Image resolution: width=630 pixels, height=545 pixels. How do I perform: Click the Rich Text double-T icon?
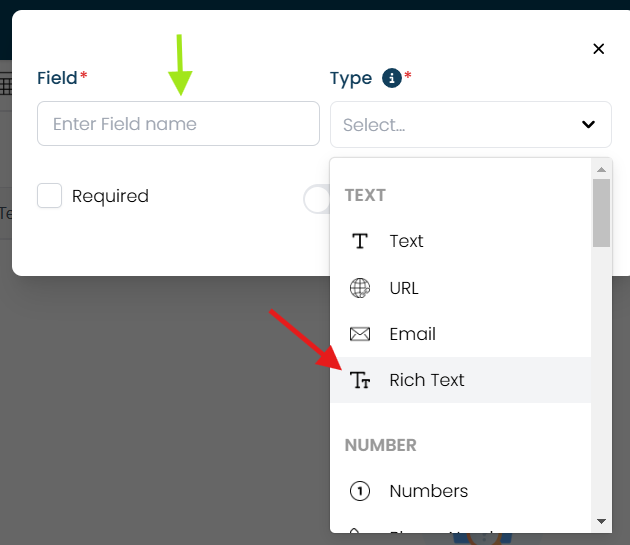click(x=360, y=380)
